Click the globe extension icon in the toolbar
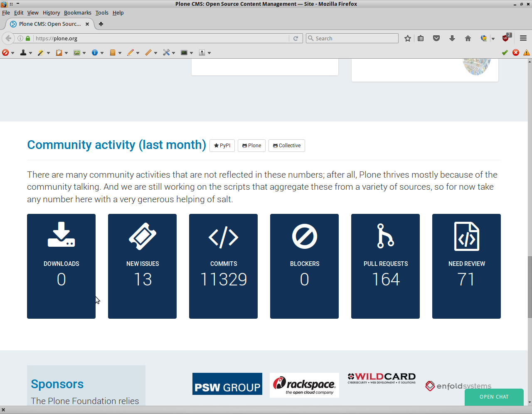 click(x=484, y=38)
